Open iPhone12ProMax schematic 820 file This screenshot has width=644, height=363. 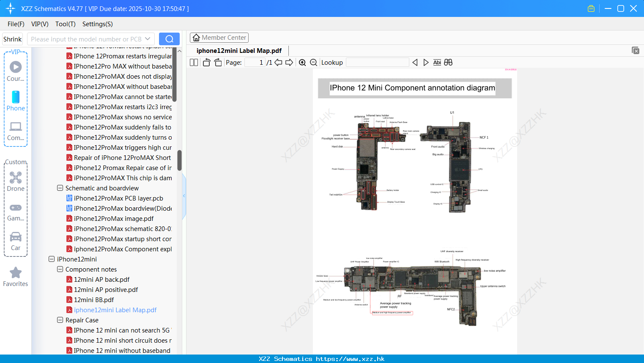[119, 229]
